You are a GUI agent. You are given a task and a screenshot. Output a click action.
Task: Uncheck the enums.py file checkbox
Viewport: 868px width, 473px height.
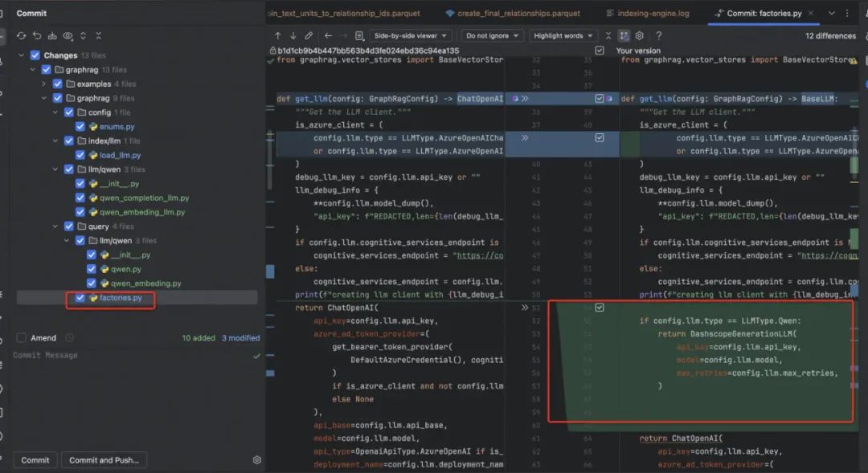[x=80, y=127]
